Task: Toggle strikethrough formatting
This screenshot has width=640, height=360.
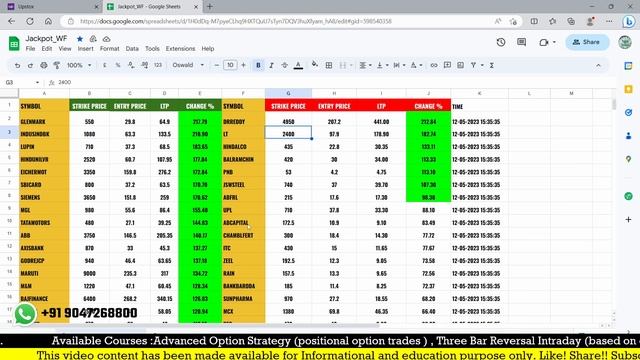Action: pos(284,65)
